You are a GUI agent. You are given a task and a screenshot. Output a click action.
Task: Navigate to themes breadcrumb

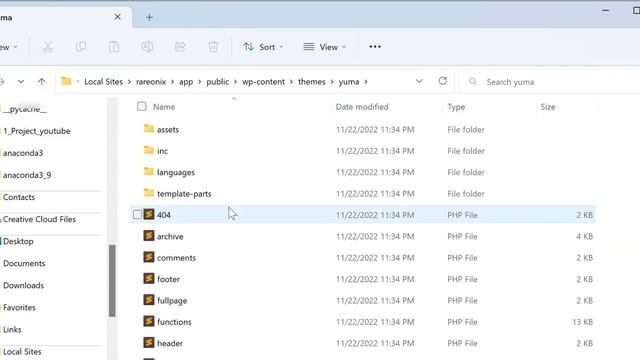311,82
